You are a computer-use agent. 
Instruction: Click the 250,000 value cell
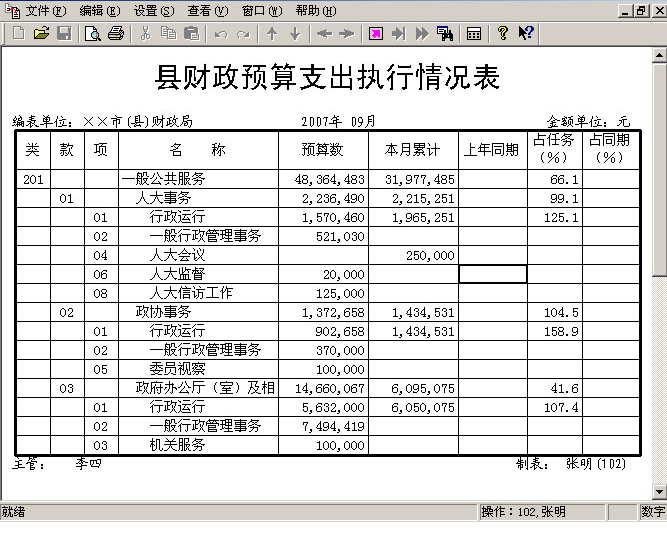click(x=413, y=255)
